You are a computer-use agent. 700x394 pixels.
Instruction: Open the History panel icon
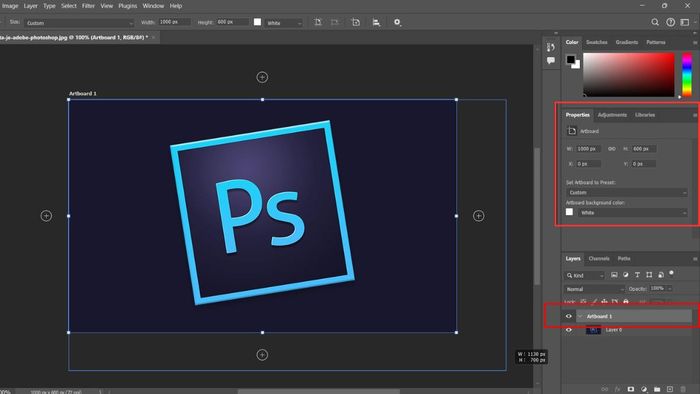(551, 47)
